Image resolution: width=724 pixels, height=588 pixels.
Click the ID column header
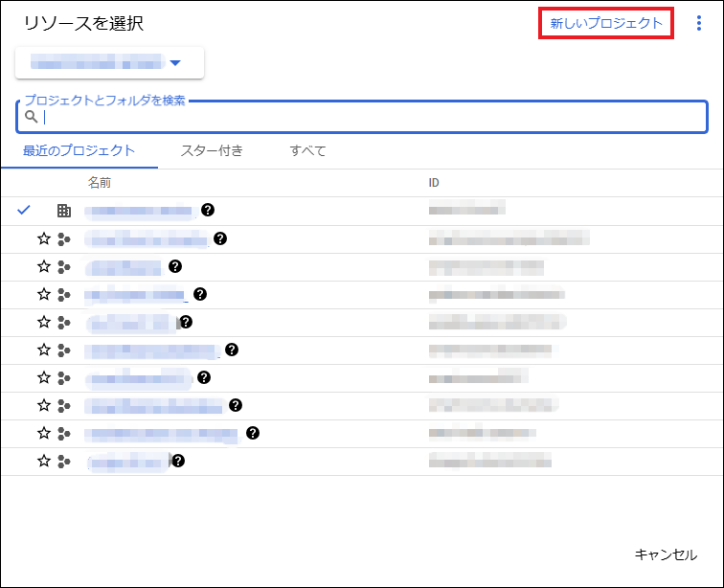(434, 182)
